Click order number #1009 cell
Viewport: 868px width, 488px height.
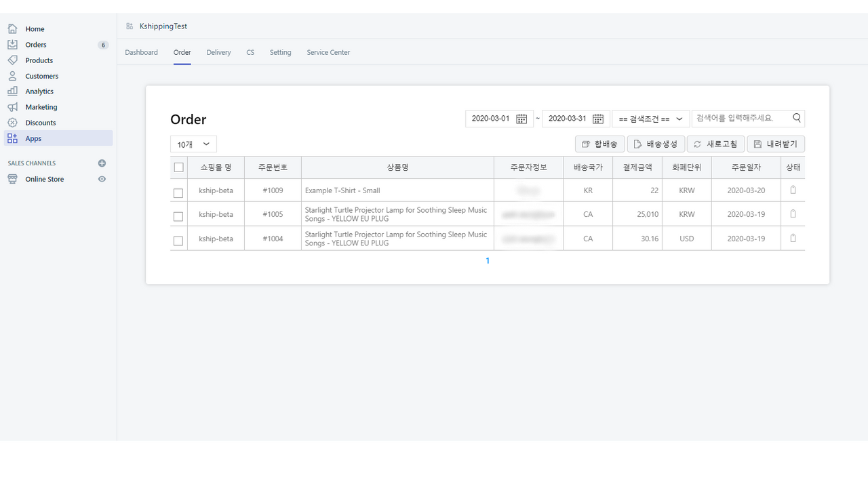(x=273, y=190)
